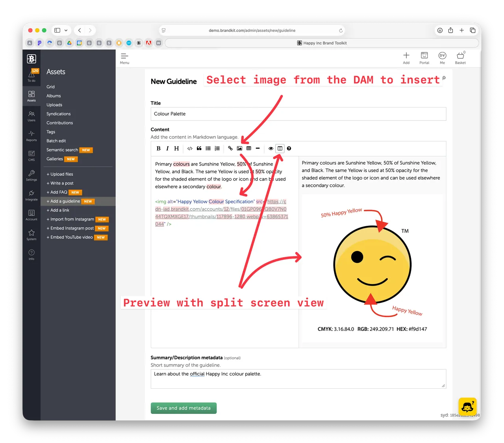
Task: Open the Me account menu
Action: tap(442, 57)
